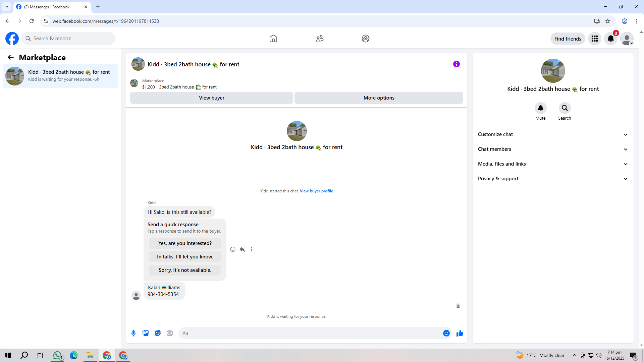Click the More options button

point(379,98)
